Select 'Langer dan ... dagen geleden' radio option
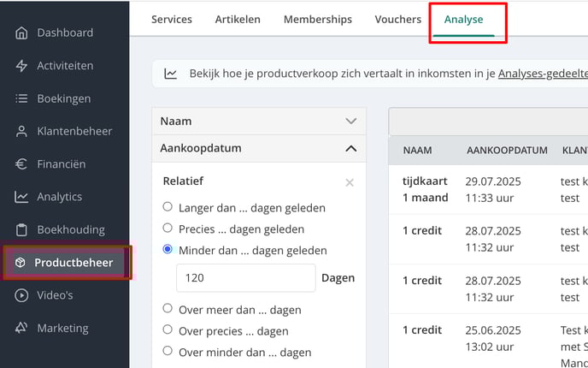588x368 pixels. [168, 206]
